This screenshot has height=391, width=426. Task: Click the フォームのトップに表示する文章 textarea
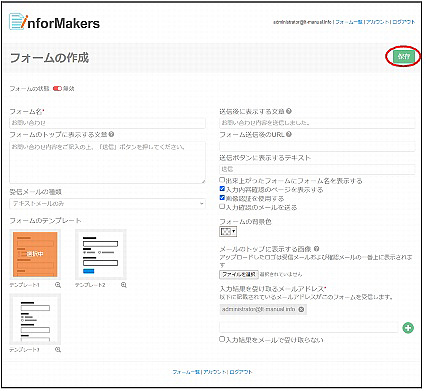(107, 162)
